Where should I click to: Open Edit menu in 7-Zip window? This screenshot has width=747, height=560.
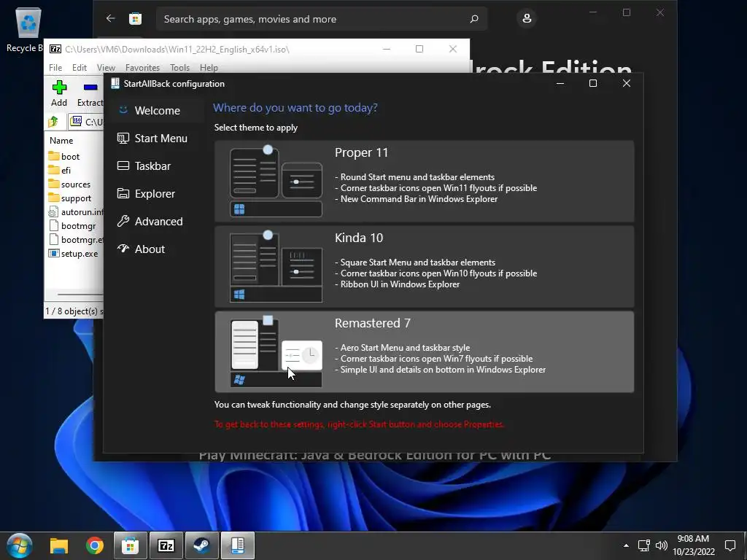pos(79,68)
